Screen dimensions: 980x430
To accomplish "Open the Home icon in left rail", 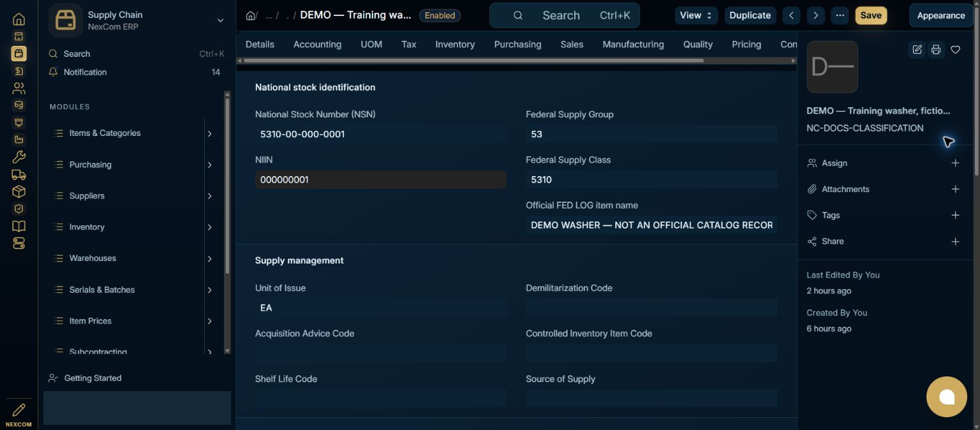I will [x=19, y=19].
